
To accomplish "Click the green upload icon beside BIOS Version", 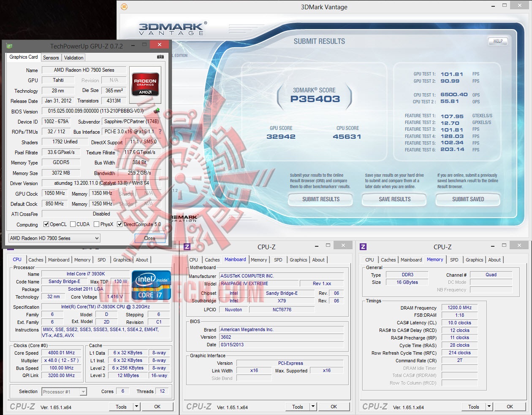I will (157, 111).
